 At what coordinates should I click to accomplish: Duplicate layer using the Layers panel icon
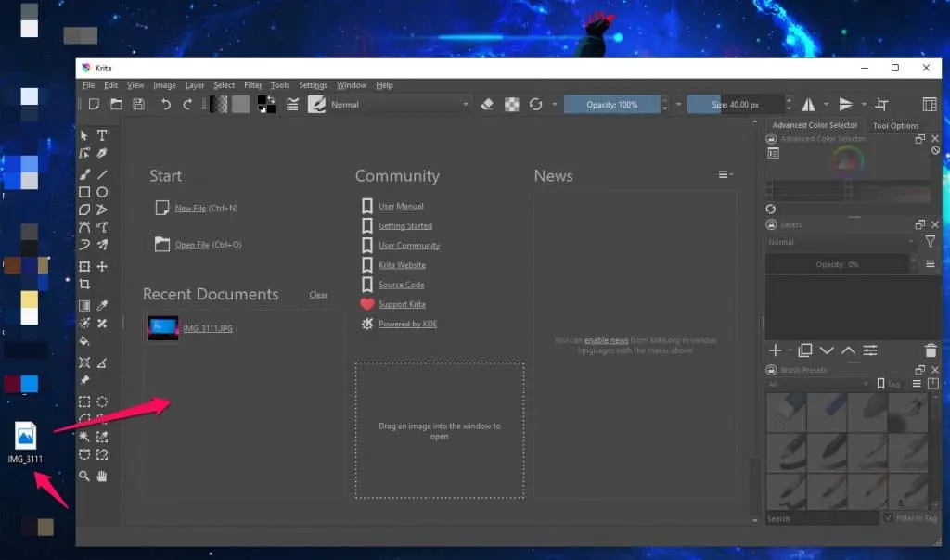(x=805, y=350)
